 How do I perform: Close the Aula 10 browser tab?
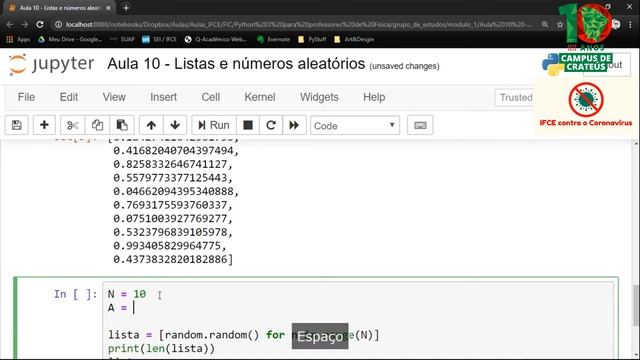click(x=108, y=8)
